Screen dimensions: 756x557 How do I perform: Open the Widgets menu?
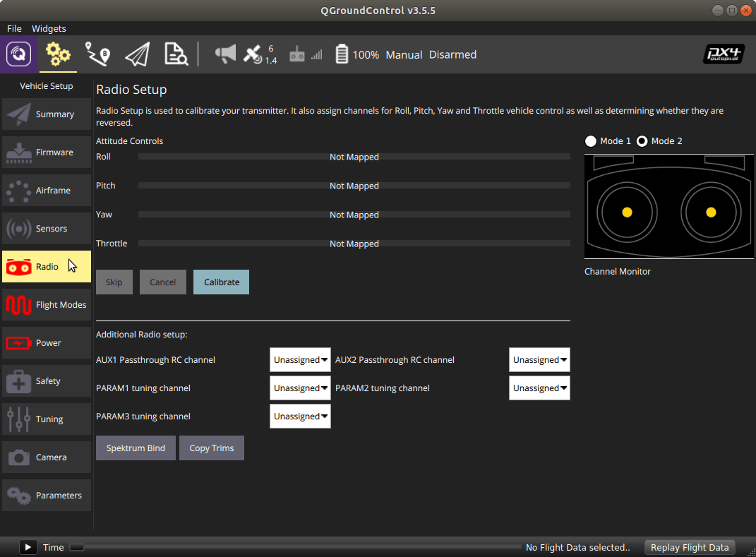[49, 28]
